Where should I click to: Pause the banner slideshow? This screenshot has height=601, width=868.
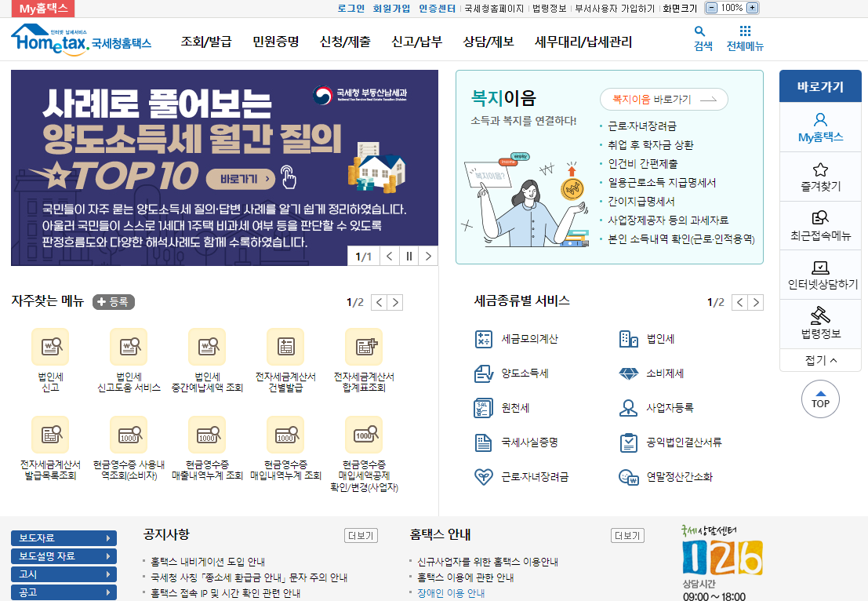[409, 256]
